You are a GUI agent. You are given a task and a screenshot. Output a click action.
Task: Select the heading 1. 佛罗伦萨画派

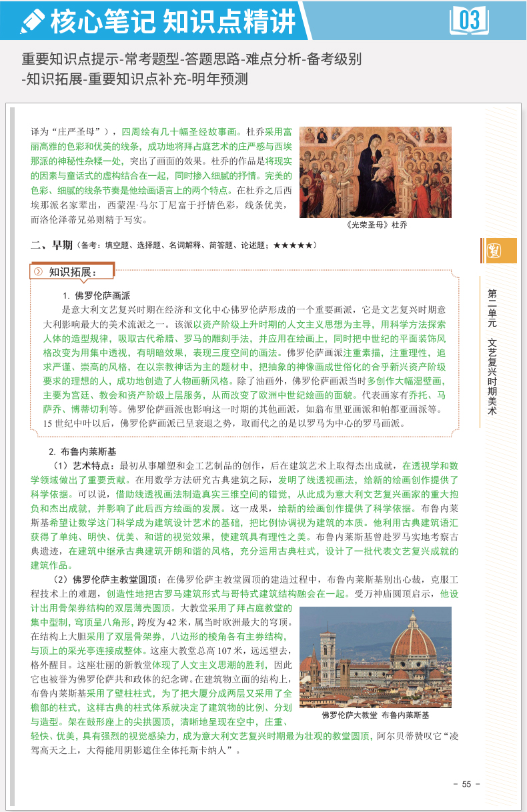[x=96, y=296]
